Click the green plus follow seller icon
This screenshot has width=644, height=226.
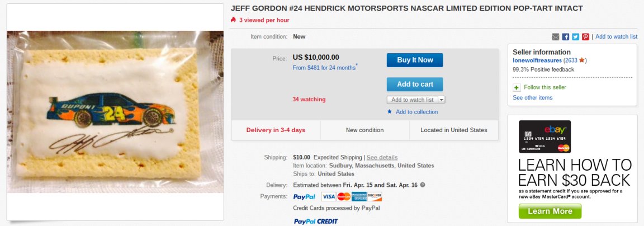(517, 87)
